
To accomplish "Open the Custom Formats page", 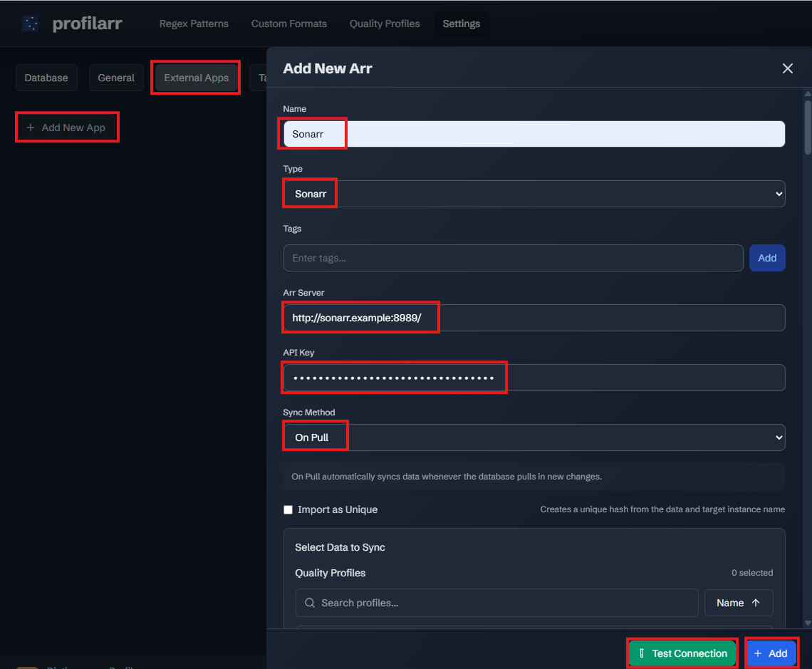I will pos(289,24).
